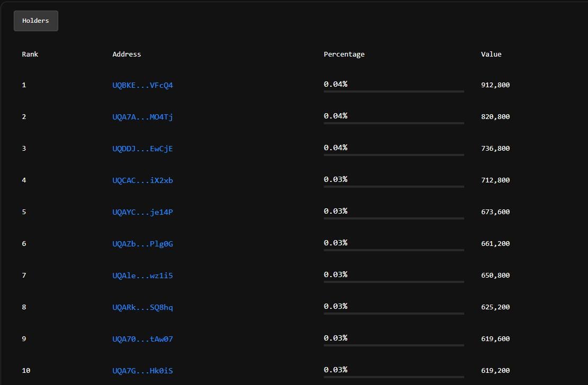Image resolution: width=588 pixels, height=385 pixels.
Task: Click the Value column header
Action: pos(491,54)
